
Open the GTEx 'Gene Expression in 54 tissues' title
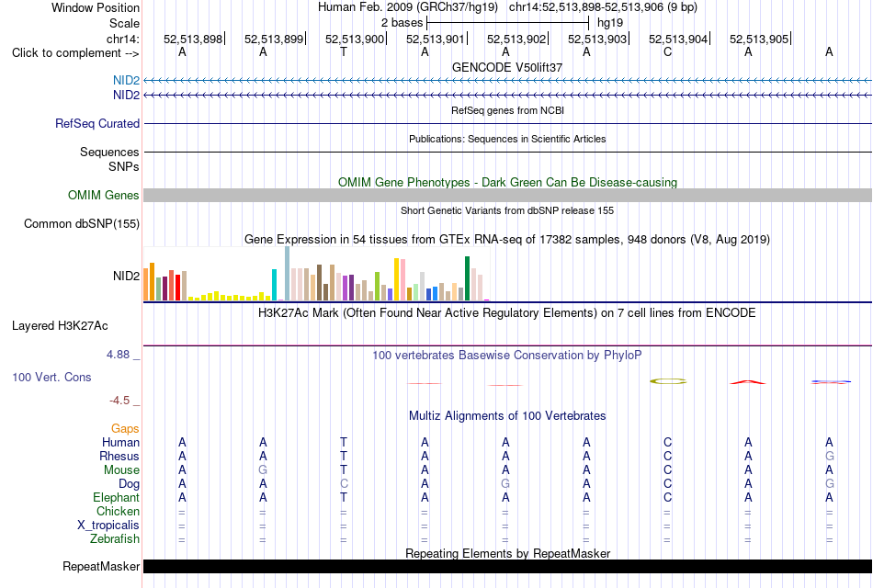pos(507,240)
